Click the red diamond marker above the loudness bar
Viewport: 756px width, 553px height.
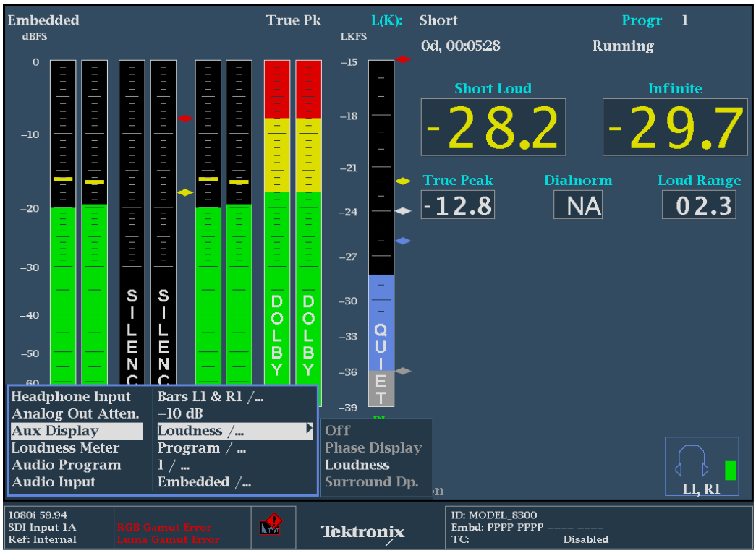pyautogui.click(x=402, y=59)
